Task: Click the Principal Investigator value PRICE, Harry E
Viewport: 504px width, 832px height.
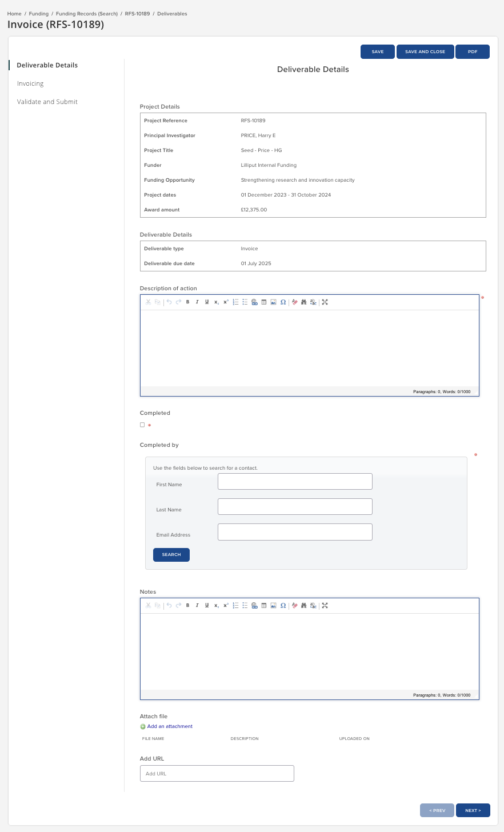Action: point(258,135)
